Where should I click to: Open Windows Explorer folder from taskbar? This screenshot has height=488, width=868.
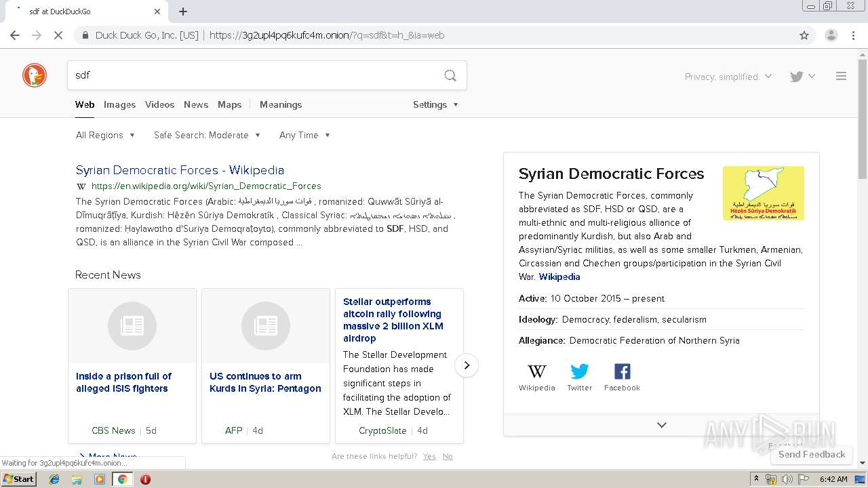coord(77,479)
